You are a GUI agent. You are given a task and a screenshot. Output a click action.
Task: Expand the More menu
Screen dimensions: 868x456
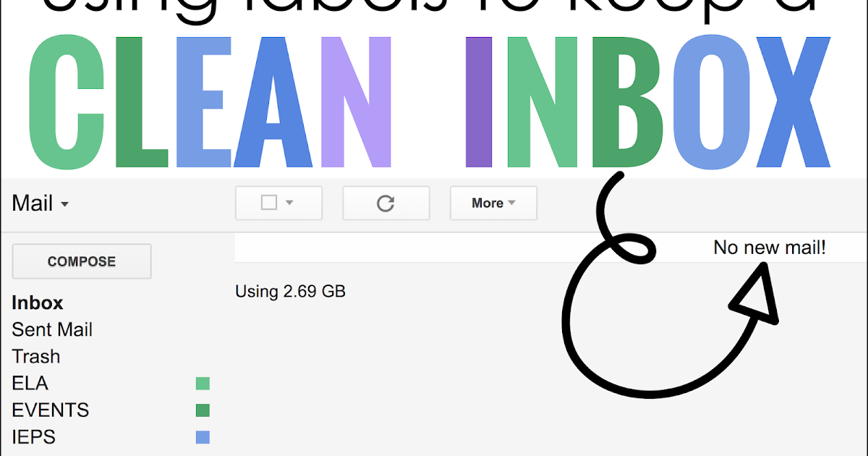[493, 203]
